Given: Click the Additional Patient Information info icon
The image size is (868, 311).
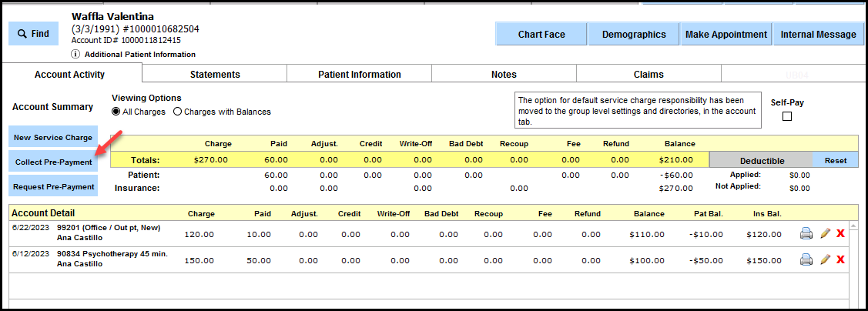Looking at the screenshot, I should coord(75,55).
